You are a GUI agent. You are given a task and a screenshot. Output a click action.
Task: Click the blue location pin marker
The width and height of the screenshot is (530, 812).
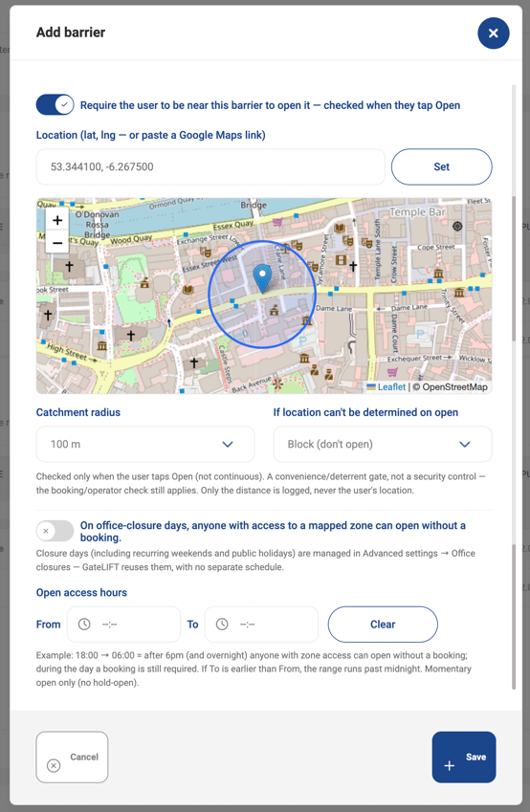263,278
